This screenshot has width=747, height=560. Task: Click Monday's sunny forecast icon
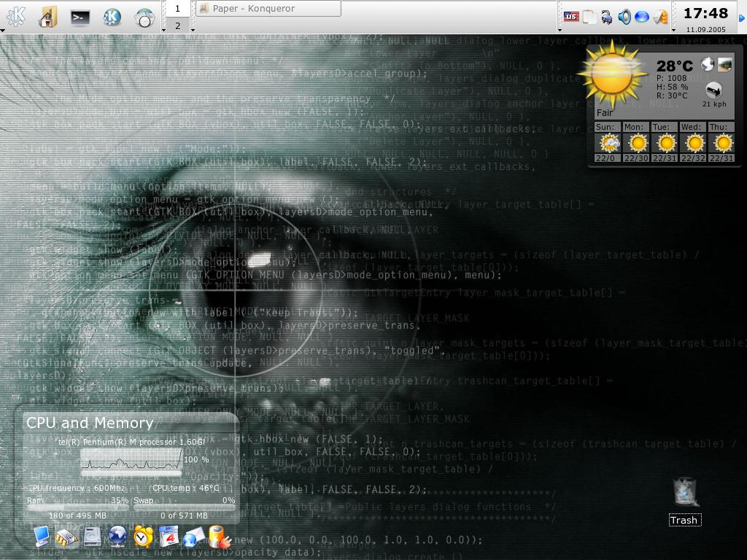(638, 143)
